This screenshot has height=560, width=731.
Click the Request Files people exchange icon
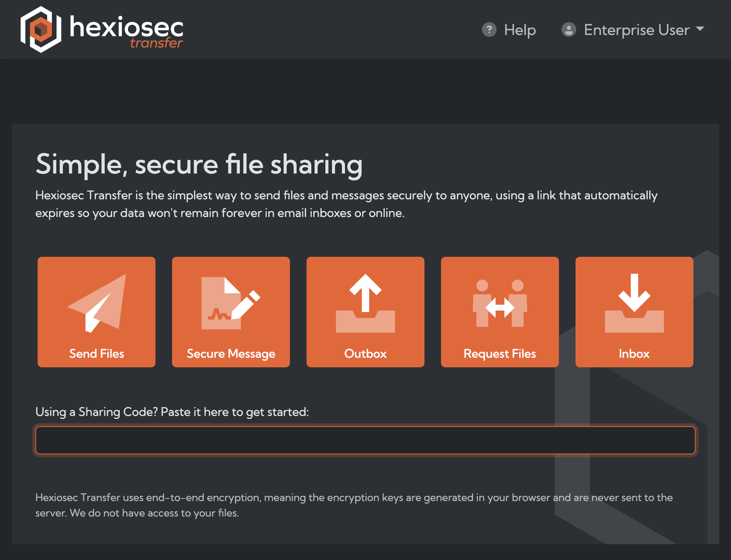[500, 303]
